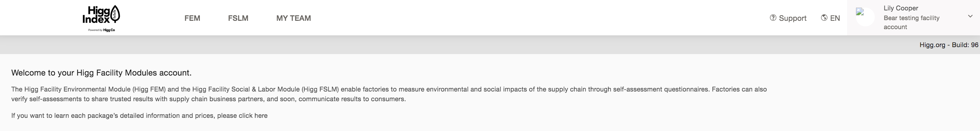Select the EN language label

[835, 18]
